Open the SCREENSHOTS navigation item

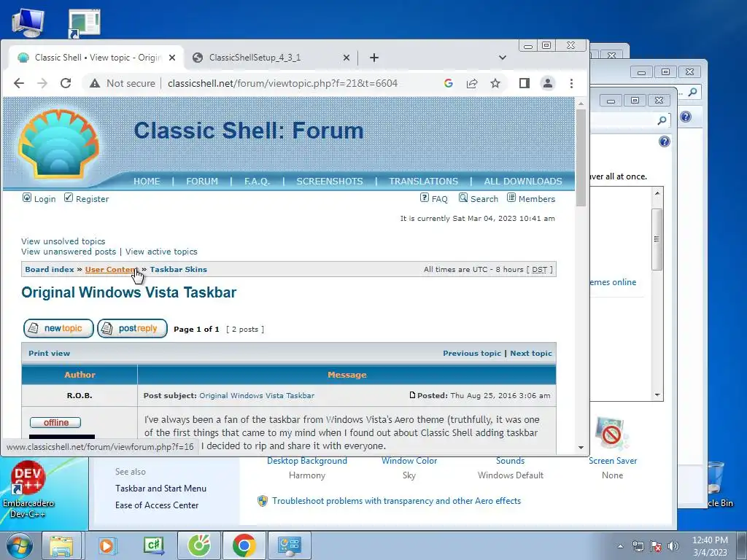[330, 182]
